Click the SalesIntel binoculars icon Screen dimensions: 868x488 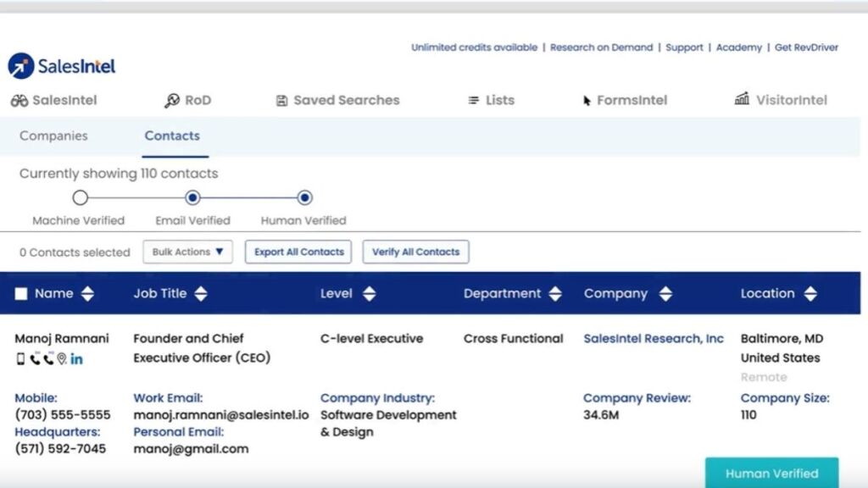tap(19, 99)
